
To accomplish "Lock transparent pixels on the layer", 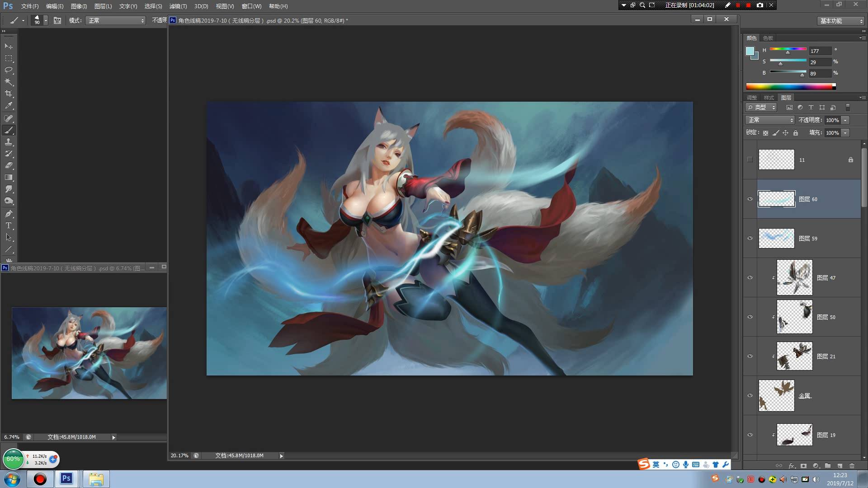I will coord(765,133).
